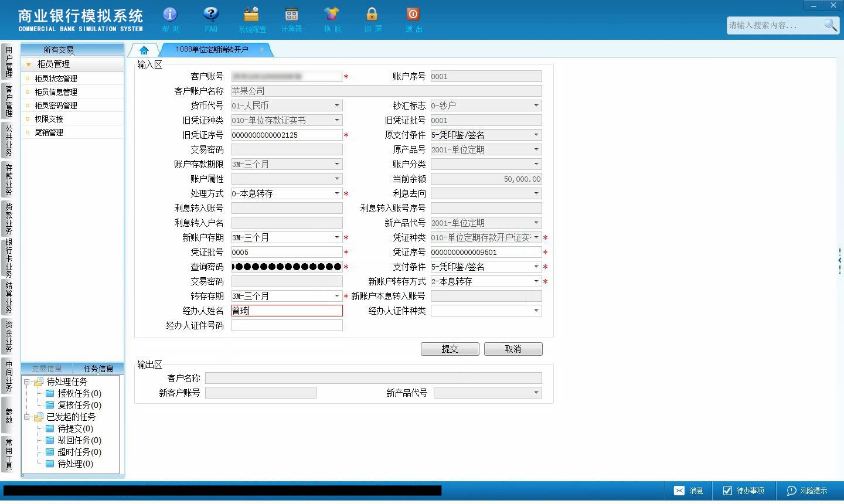Image resolution: width=844 pixels, height=504 pixels.
Task: Open the Help (帮助) toolbar icon
Action: 170,19
